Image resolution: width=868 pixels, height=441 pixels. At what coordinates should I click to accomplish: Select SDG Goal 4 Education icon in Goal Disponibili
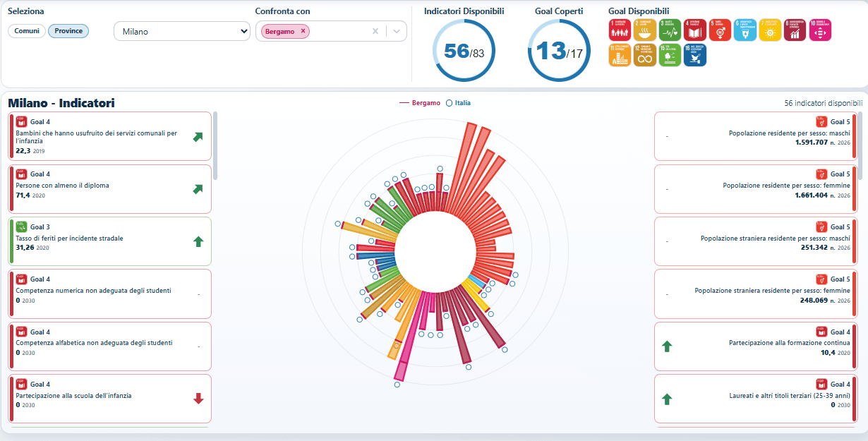click(695, 30)
